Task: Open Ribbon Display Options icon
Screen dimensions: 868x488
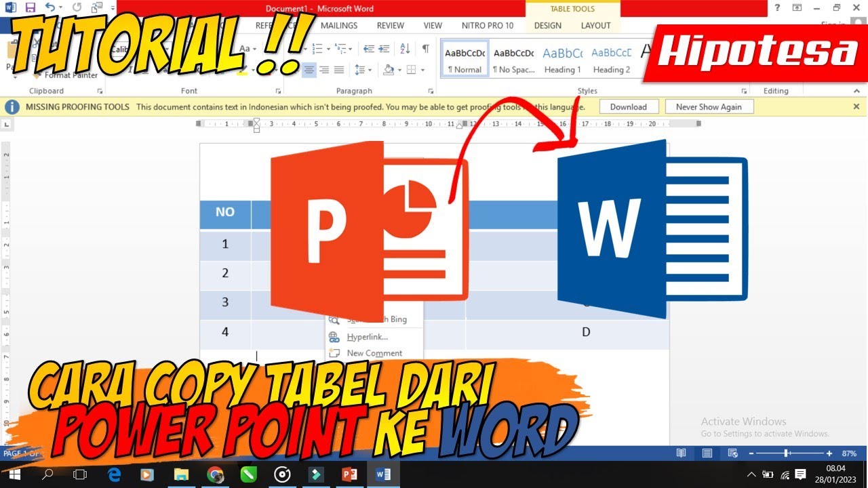Action: 798,8
